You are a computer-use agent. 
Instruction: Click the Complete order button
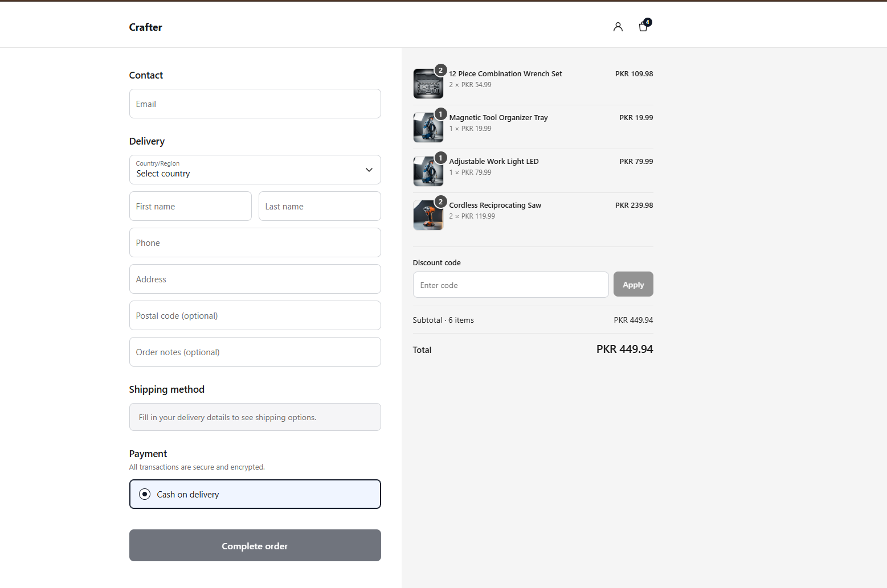tap(255, 545)
